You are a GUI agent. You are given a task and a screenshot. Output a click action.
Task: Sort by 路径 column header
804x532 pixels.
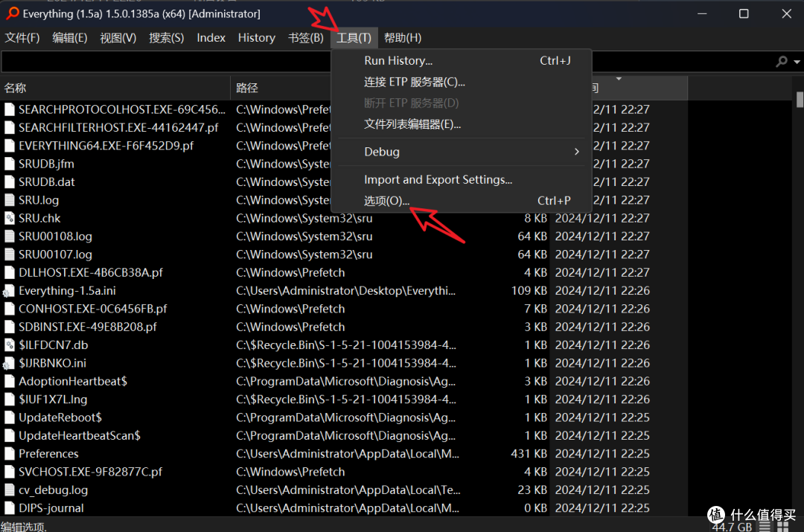(x=282, y=88)
